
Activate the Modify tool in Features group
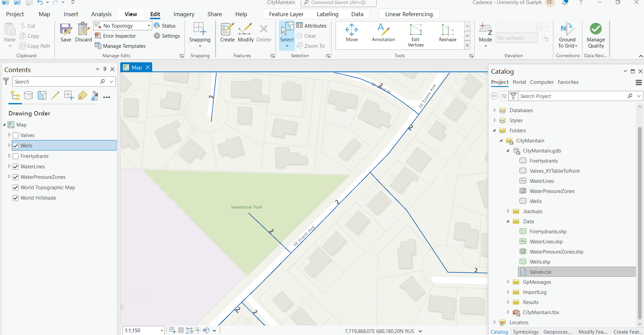[x=246, y=34]
